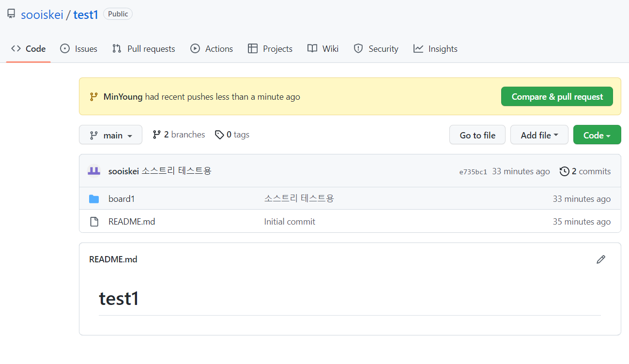Edit README with the pencil icon
The width and height of the screenshot is (629, 364).
(x=601, y=259)
